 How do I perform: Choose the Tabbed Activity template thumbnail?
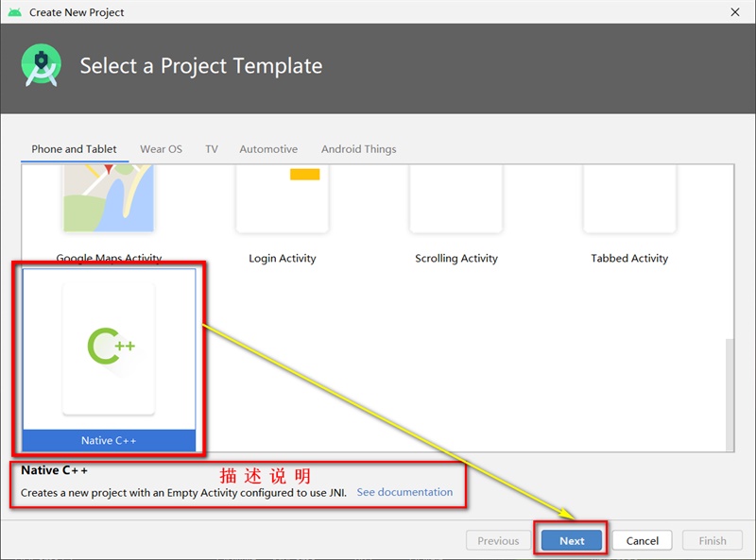pyautogui.click(x=629, y=198)
